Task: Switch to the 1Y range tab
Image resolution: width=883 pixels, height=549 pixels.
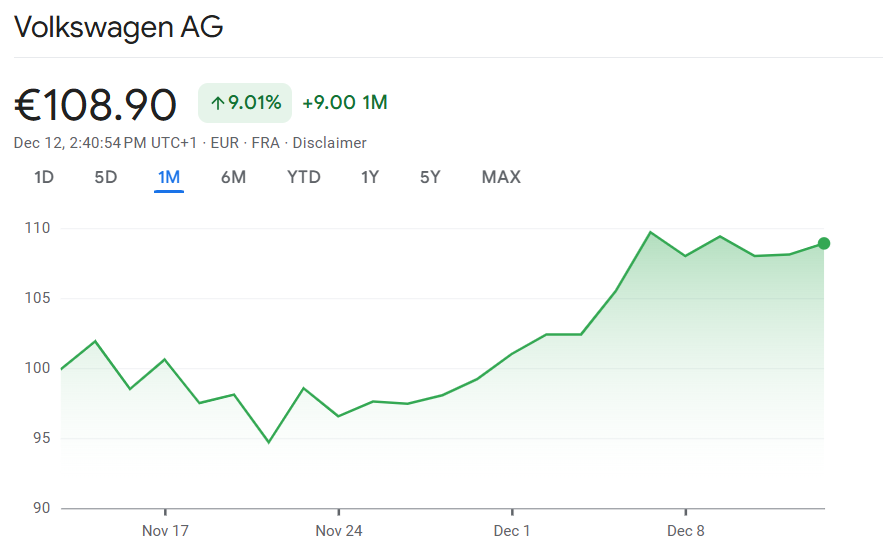Action: (370, 178)
